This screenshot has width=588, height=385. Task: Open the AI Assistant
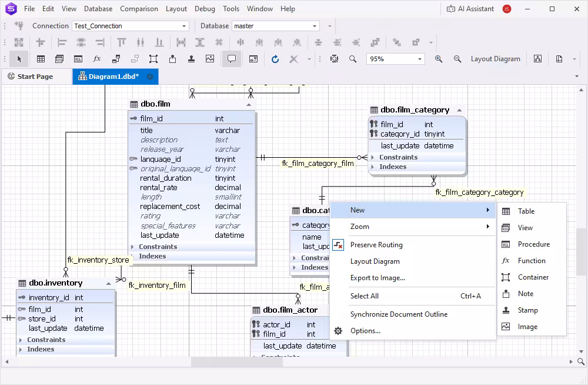470,9
